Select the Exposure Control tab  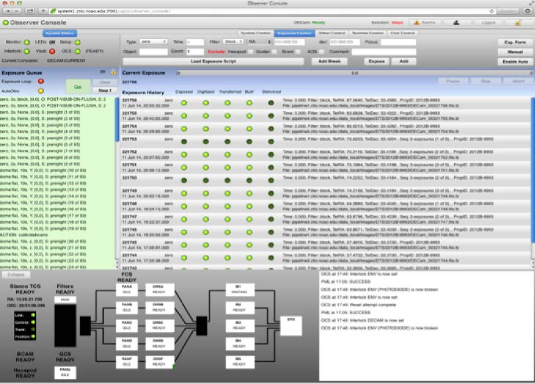coord(294,33)
